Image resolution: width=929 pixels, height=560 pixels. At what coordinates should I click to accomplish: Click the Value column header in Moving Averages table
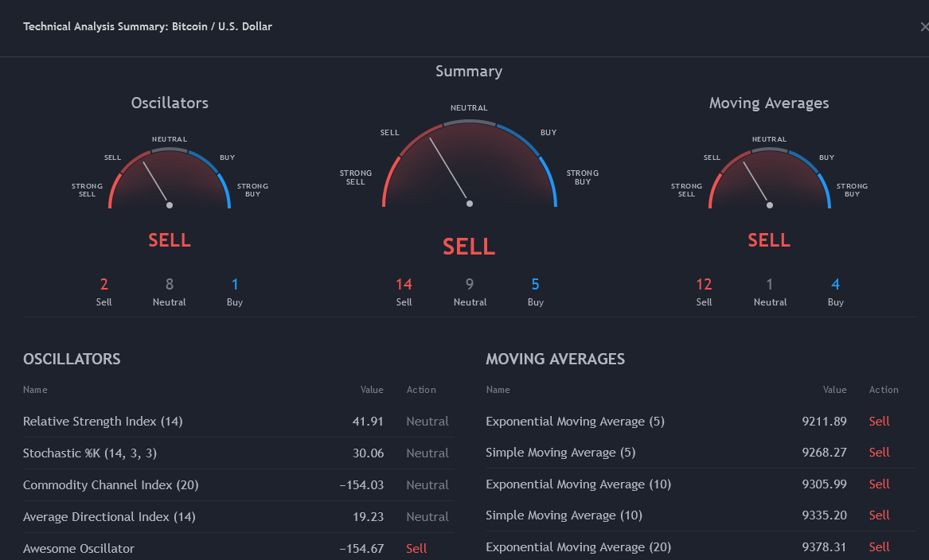tap(835, 390)
